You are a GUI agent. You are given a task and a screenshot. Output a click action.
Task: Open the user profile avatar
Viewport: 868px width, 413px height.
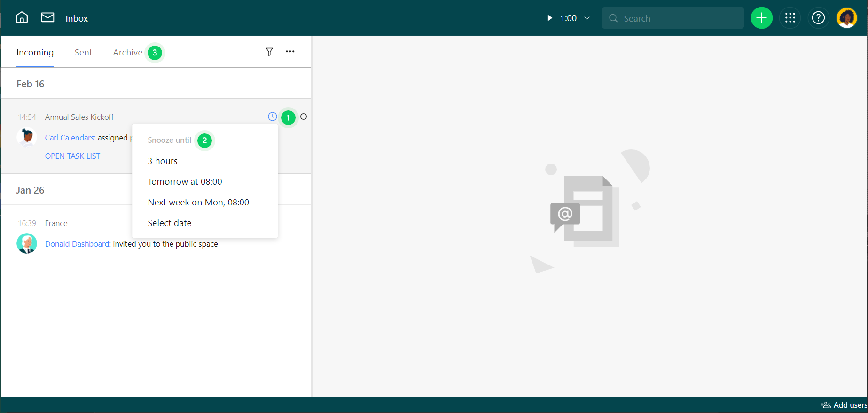(x=846, y=18)
